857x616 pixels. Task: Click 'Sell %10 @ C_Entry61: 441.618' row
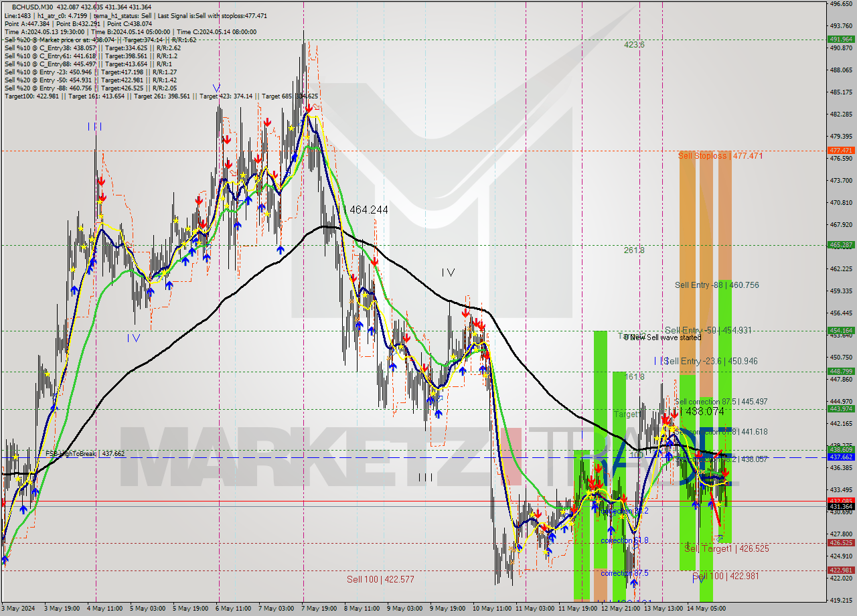pos(90,56)
